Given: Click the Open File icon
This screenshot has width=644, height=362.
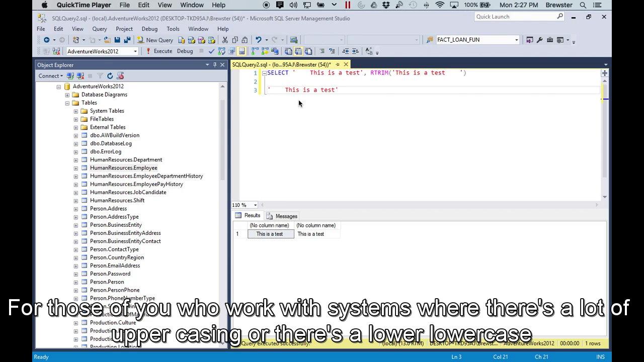Looking at the screenshot, I should [x=107, y=40].
